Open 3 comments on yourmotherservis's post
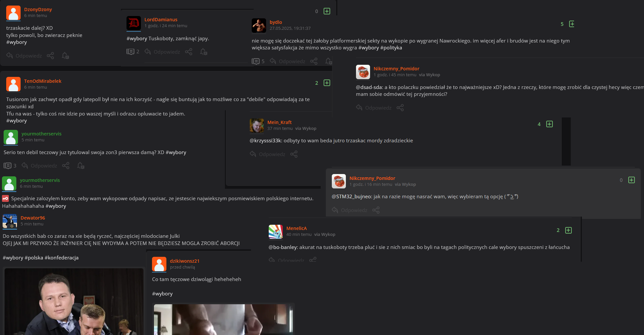Screen dimensions: 644x335 coord(10,166)
